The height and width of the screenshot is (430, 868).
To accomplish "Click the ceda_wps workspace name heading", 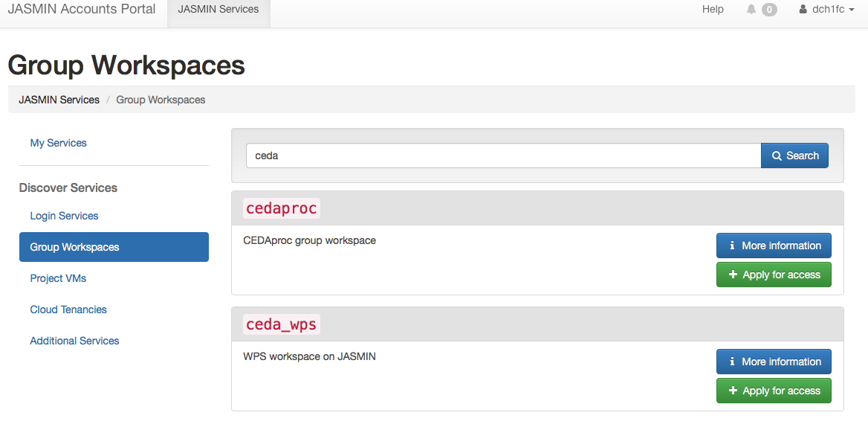I will pos(281,324).
